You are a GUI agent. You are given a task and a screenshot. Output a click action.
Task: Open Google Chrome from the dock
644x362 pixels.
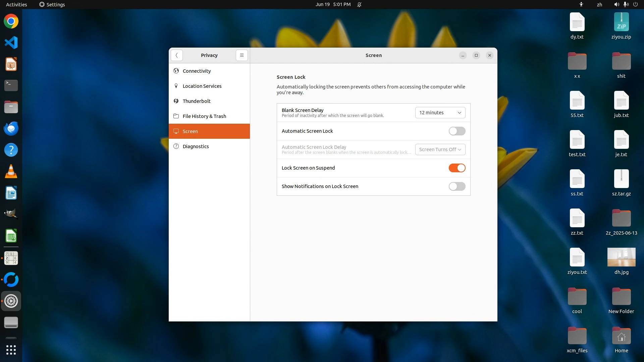[11, 21]
